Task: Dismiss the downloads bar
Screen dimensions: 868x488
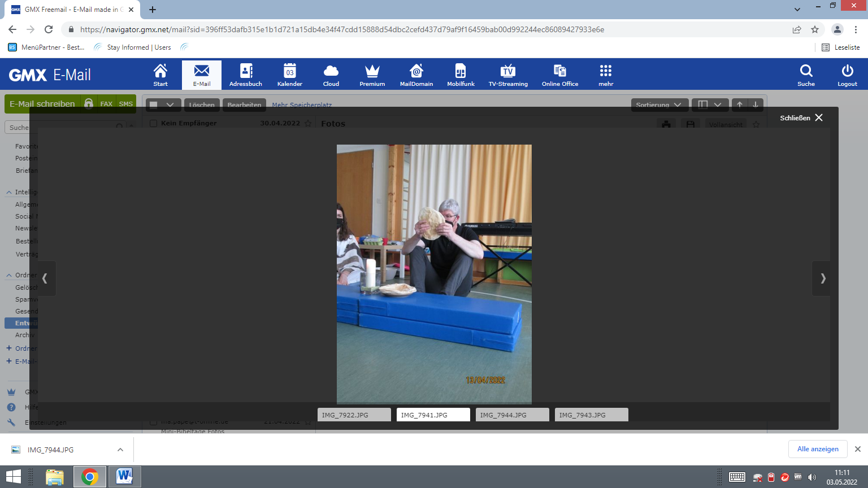Action: (857, 449)
